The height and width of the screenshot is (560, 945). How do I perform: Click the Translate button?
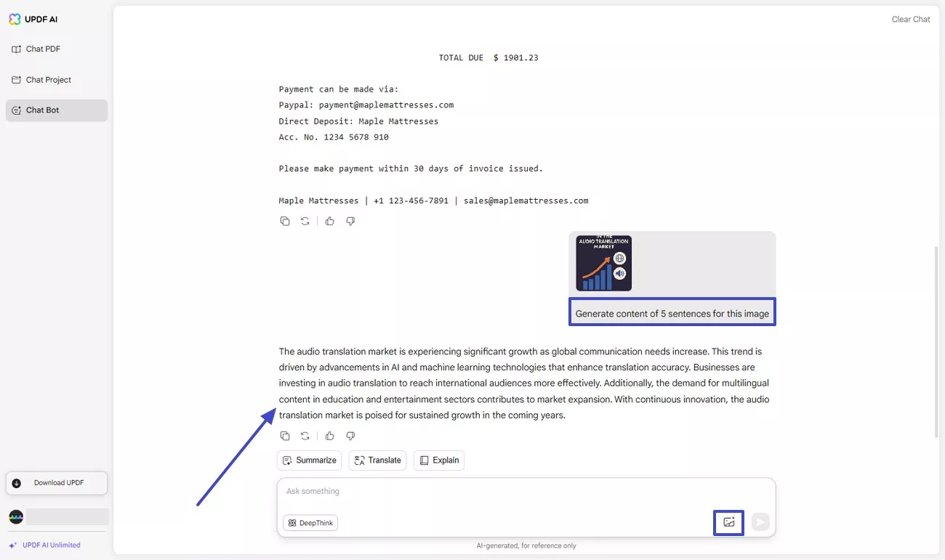(377, 460)
